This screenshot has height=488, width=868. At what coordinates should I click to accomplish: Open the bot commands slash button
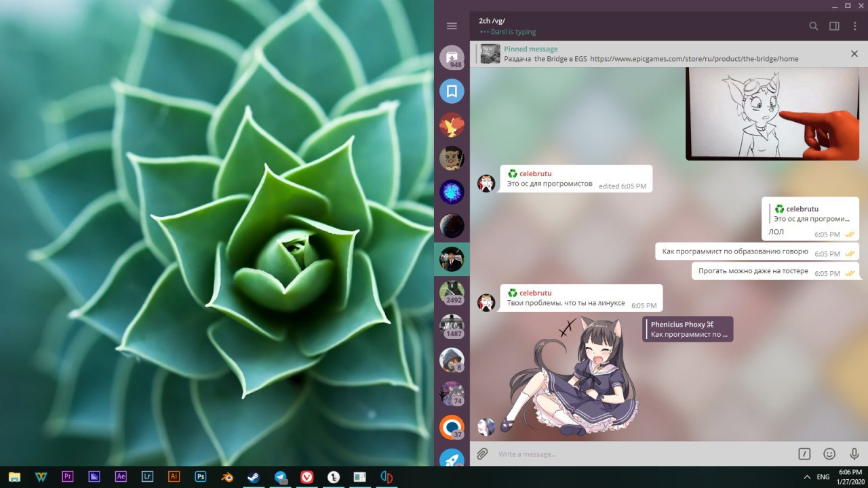tap(804, 453)
